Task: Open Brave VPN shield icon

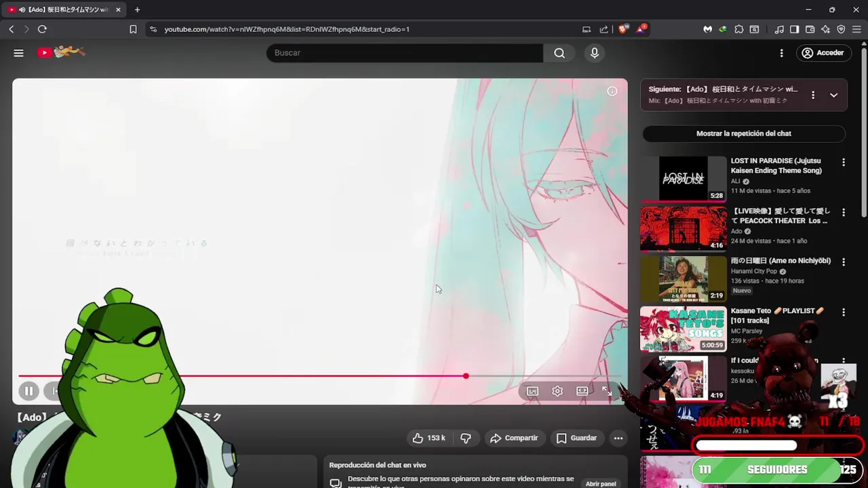Action: [841, 29]
